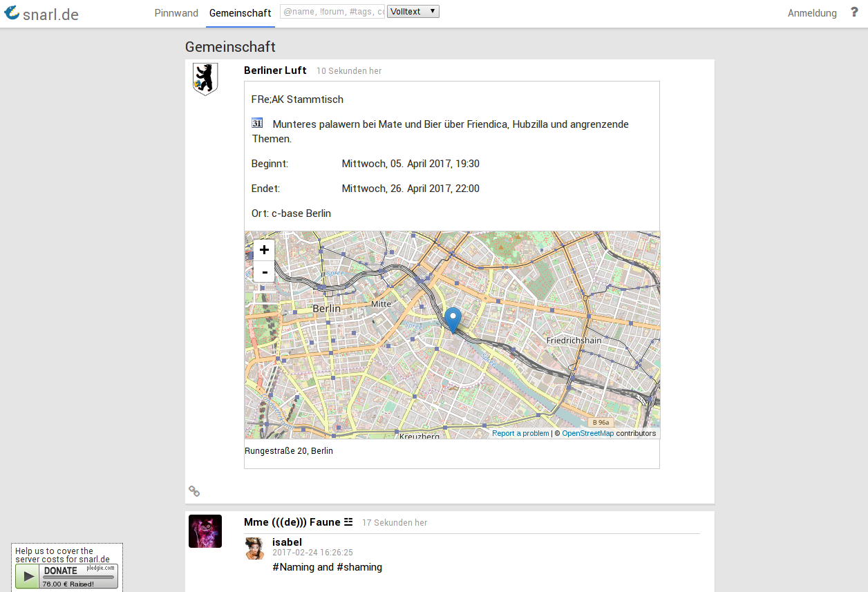Zoom in on the map with the plus icon

(264, 249)
